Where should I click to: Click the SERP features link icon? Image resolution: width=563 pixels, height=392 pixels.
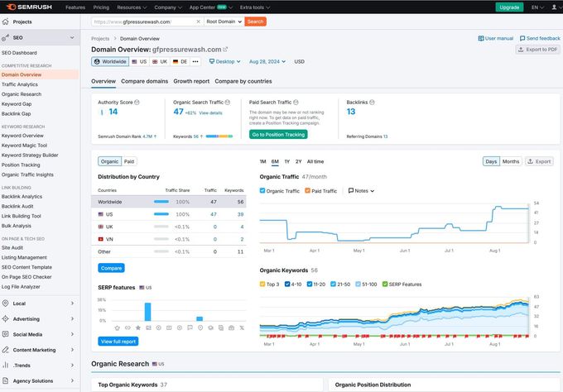128,327
